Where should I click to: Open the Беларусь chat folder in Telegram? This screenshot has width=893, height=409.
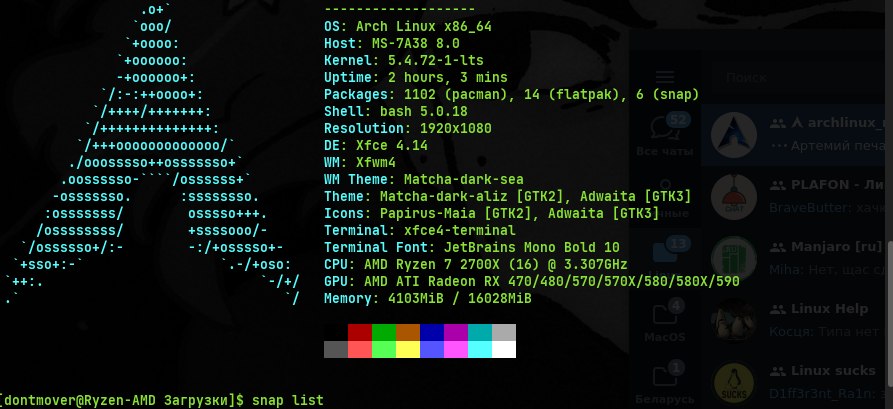coord(665,382)
